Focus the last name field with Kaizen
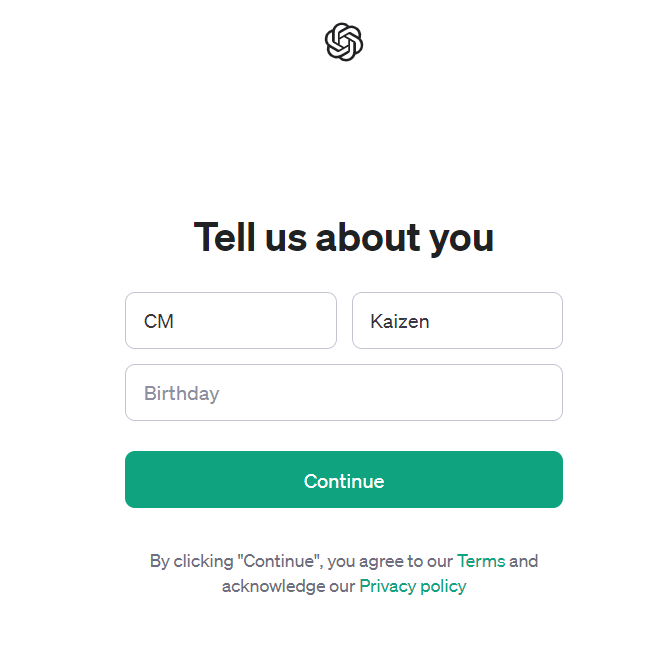This screenshot has width=652, height=653. click(x=457, y=321)
